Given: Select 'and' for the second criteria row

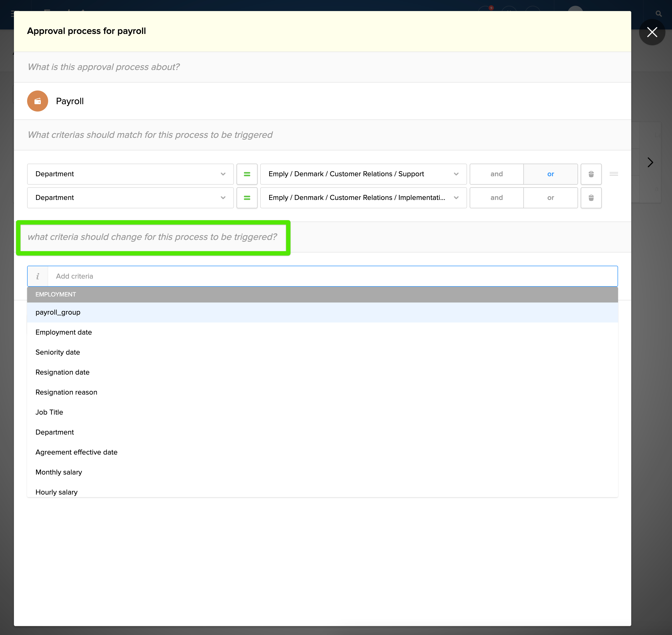Looking at the screenshot, I should pos(496,198).
